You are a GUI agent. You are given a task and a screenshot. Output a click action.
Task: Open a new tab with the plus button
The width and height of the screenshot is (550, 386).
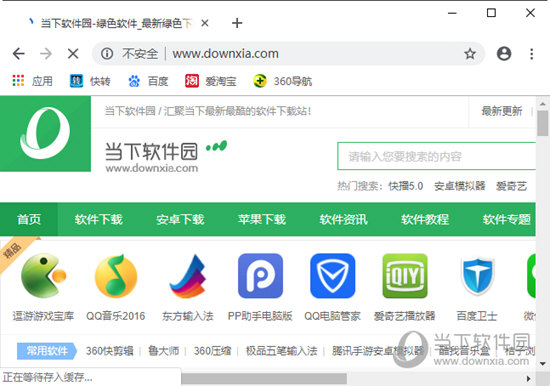tap(237, 23)
